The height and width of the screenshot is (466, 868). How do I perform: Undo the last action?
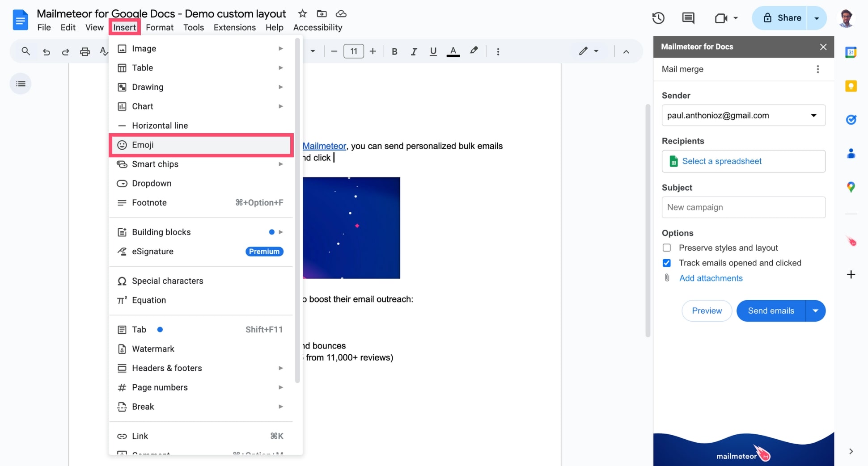tap(46, 51)
